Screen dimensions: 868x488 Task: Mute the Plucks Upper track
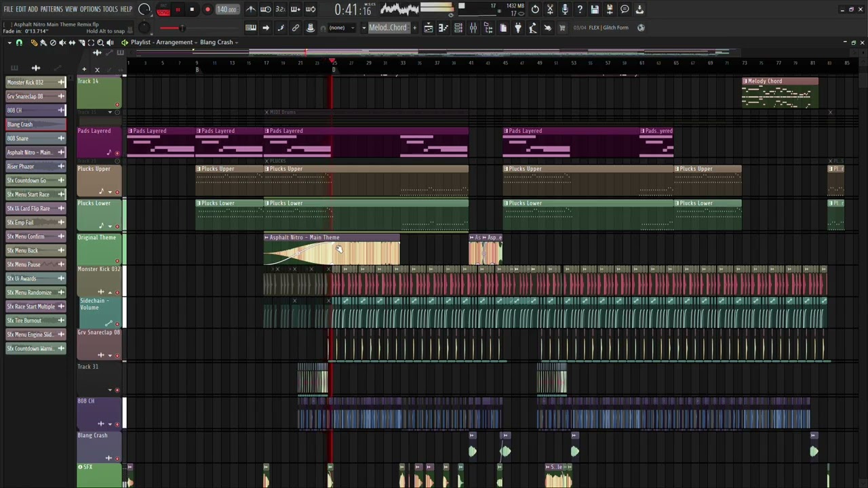click(117, 192)
